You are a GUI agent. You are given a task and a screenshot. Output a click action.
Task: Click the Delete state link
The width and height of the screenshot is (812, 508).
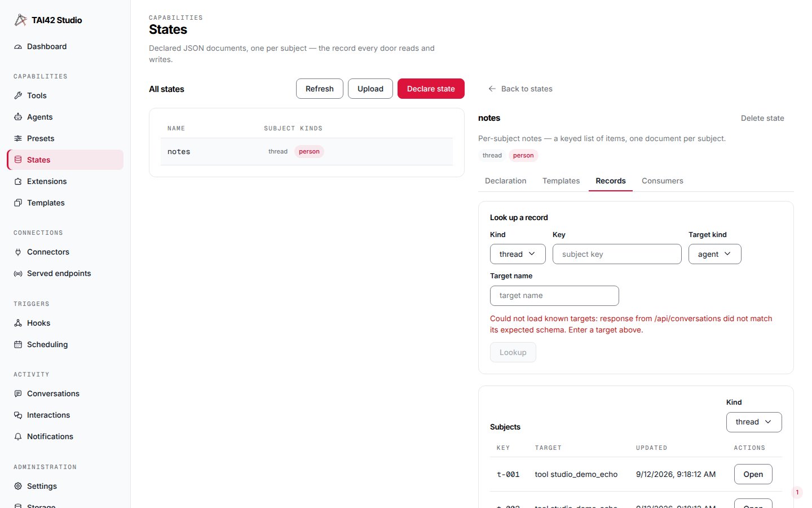point(762,118)
